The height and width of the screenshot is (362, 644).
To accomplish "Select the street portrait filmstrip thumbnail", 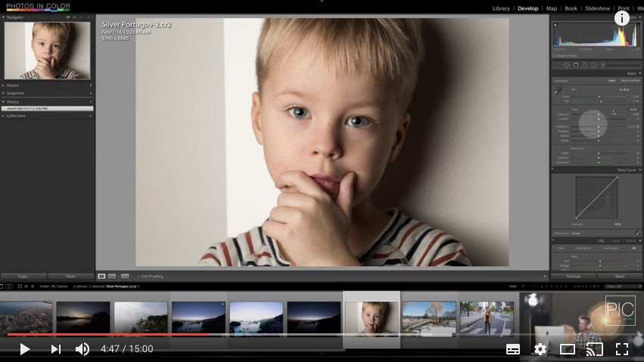I will 487,317.
